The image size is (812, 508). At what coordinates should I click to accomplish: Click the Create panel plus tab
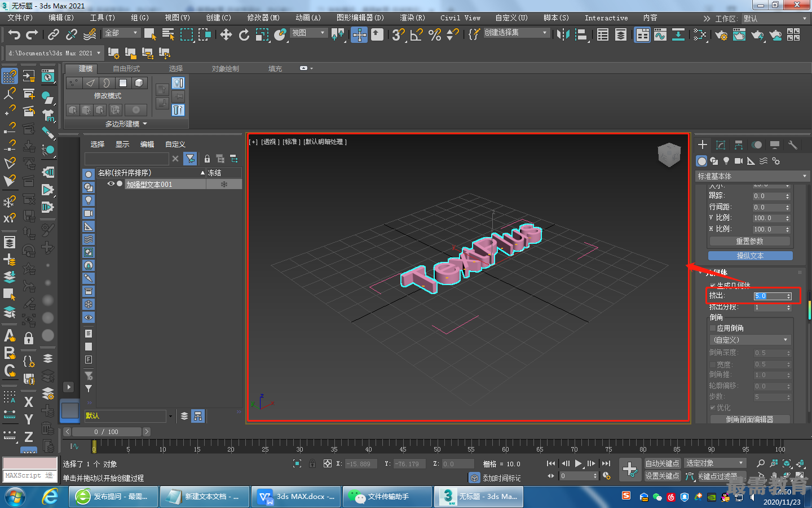coord(703,144)
